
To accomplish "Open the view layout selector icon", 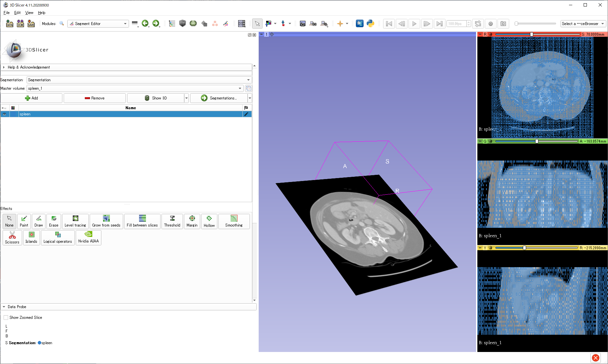I will [x=241, y=23].
